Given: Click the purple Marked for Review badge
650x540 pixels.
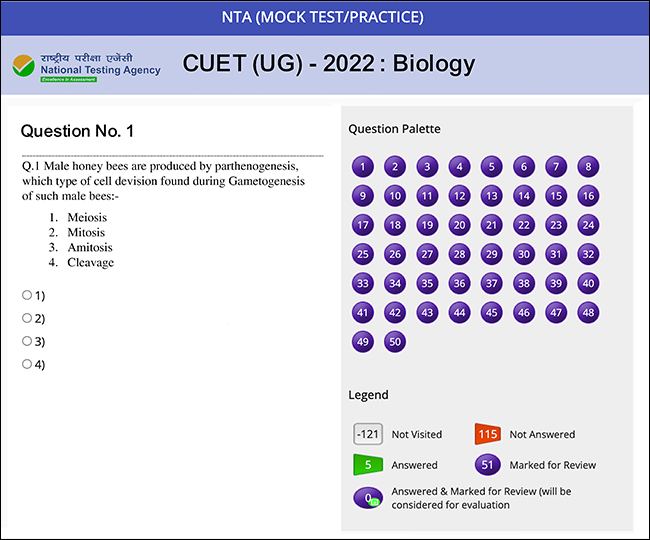Looking at the screenshot, I should point(489,464).
